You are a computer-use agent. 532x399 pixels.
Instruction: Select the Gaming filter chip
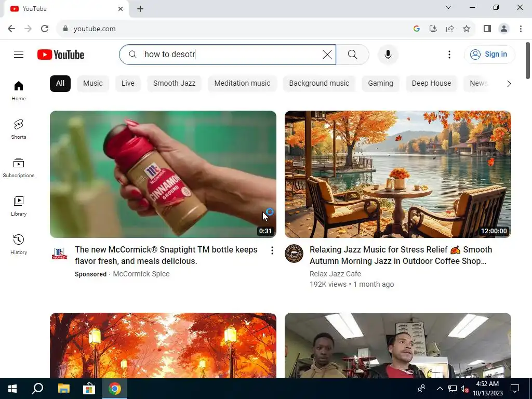[x=380, y=84]
